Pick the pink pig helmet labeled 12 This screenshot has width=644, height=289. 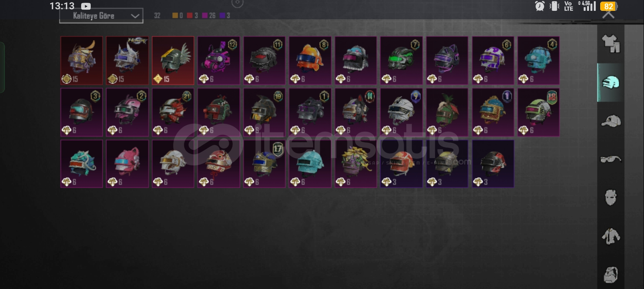219,61
